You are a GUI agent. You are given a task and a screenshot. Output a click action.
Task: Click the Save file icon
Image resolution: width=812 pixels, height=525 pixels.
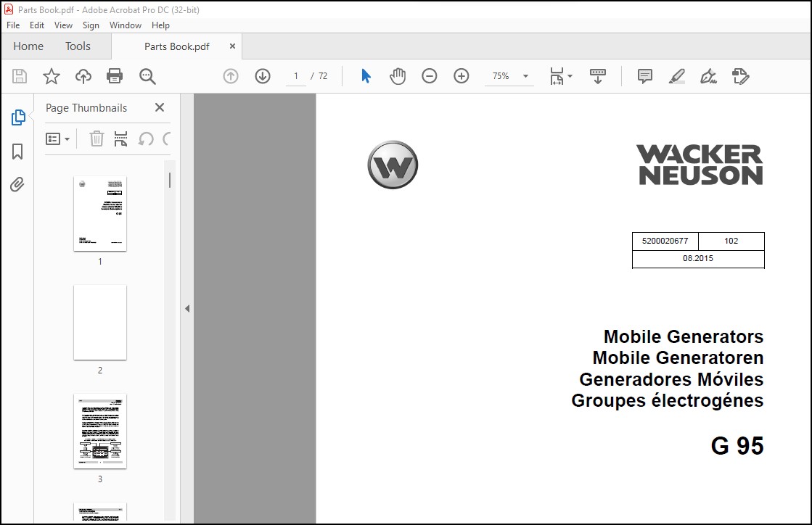tap(20, 76)
